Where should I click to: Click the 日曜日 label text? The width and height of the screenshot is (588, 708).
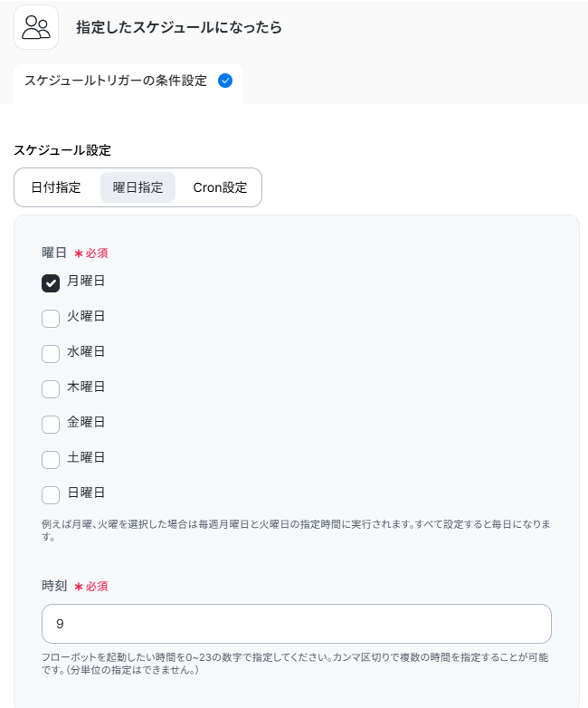[86, 493]
